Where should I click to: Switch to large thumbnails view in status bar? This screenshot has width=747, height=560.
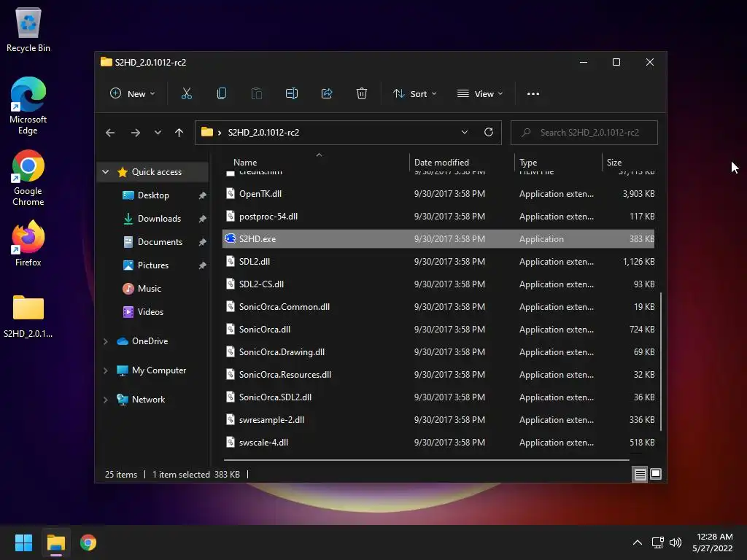656,474
